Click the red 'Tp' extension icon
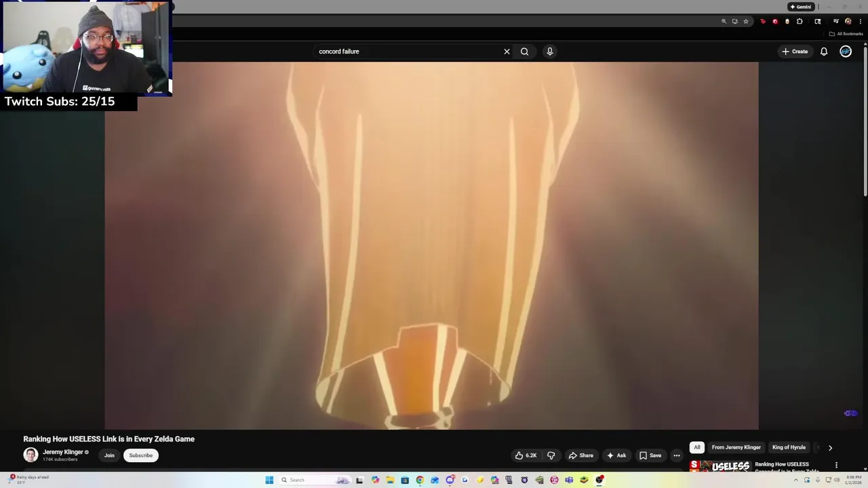 [763, 22]
